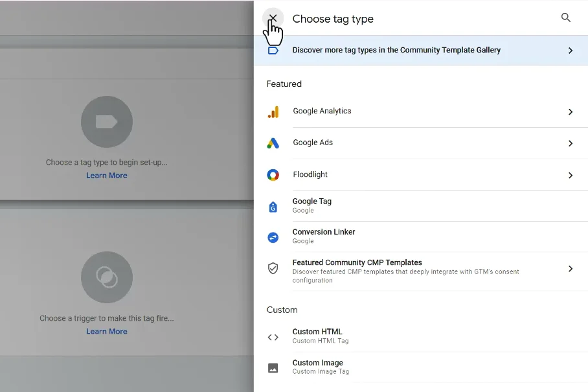Select the Custom HTML tag type

coord(421,336)
